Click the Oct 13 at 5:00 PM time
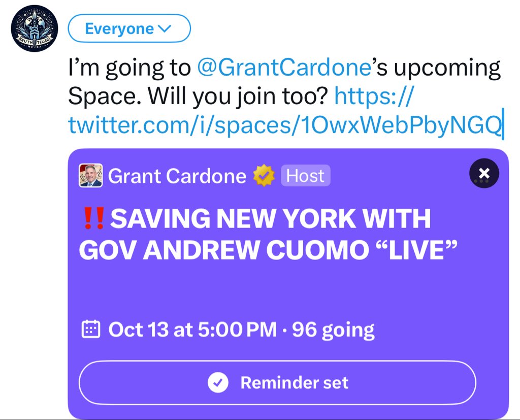Viewport: 520px width, 420px height. click(193, 330)
